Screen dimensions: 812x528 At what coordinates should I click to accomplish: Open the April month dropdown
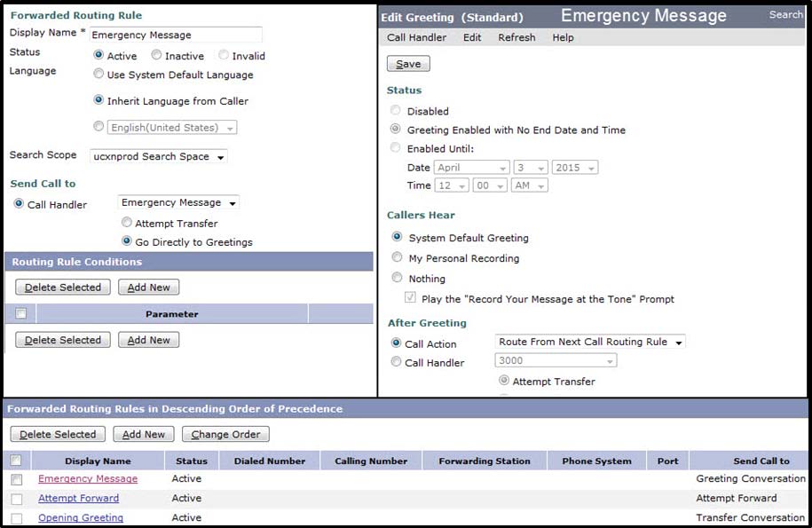coord(472,167)
